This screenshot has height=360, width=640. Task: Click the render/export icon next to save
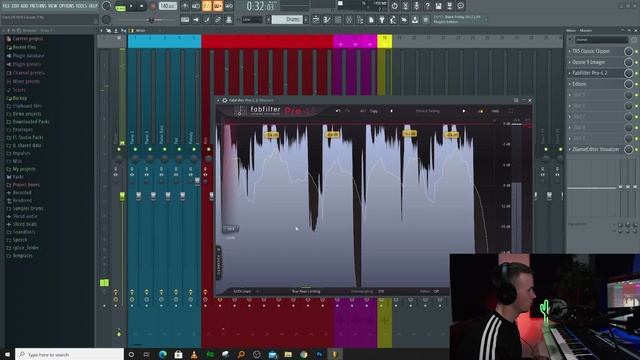449,6
